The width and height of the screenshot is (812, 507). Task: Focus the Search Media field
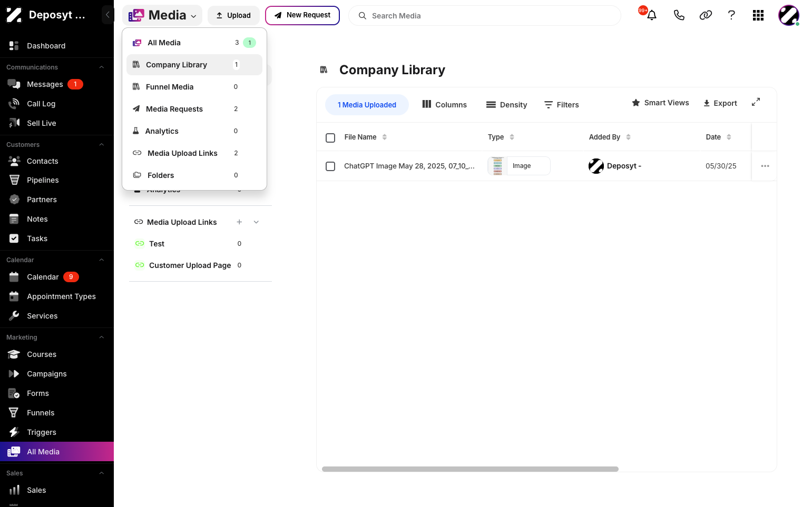tap(485, 16)
